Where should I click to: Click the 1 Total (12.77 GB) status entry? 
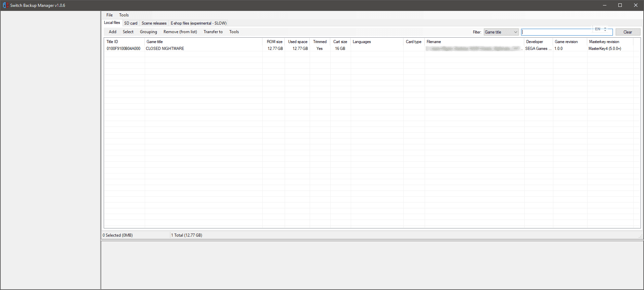(186, 235)
